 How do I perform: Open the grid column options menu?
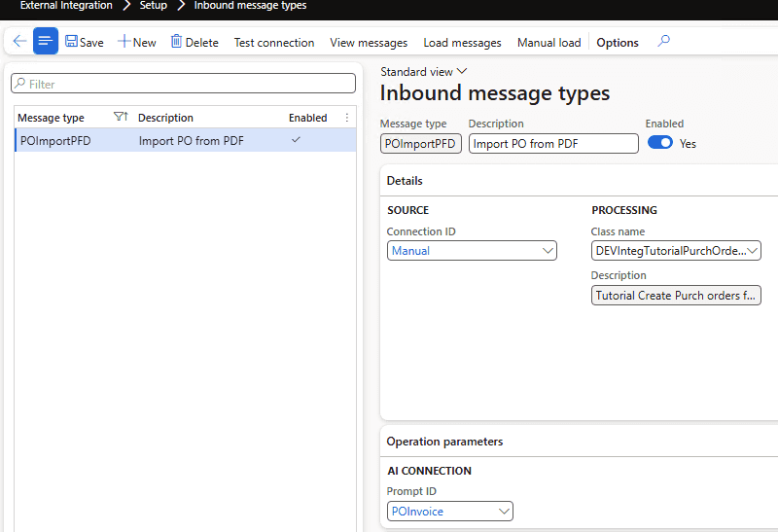(347, 118)
